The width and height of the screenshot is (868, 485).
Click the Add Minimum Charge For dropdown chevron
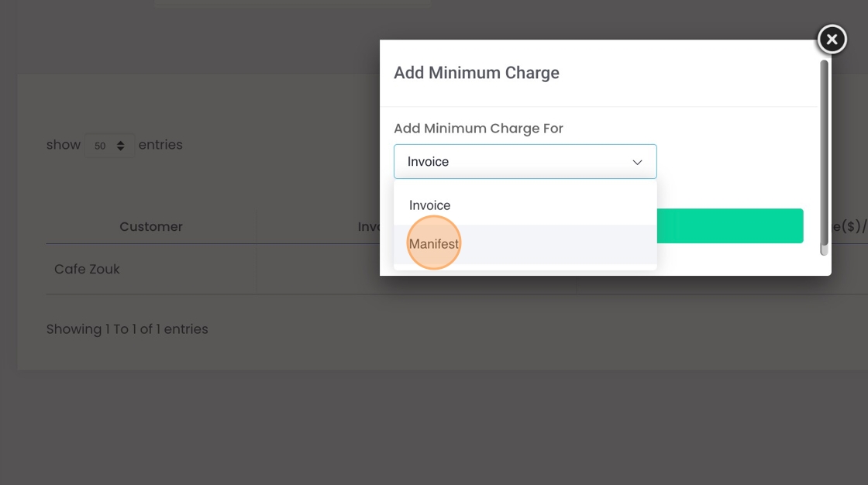coord(637,162)
